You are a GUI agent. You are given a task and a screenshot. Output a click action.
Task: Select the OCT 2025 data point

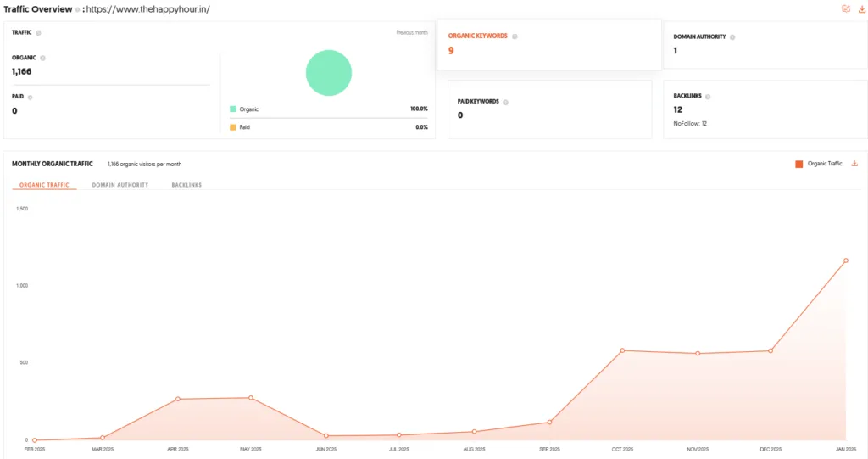pyautogui.click(x=622, y=350)
